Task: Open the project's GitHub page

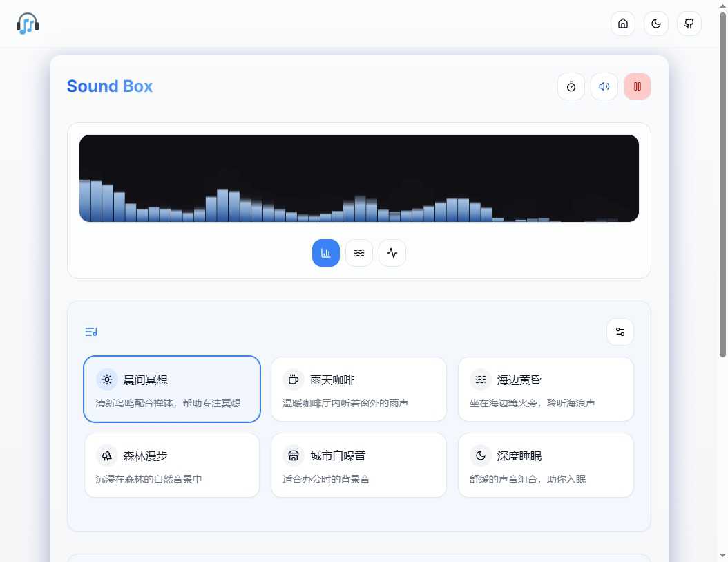Action: 689,23
